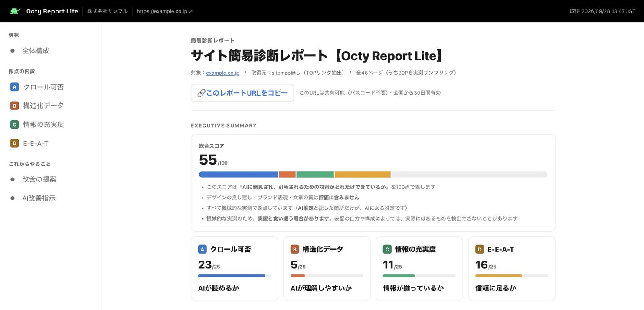
Task: Follow the example.co.jp link after 対象
Action: coord(222,73)
